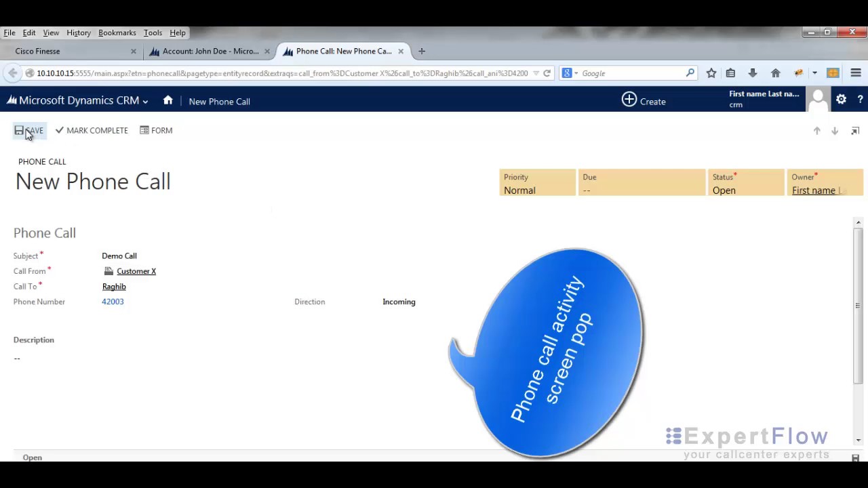Go to the next record down arrow

click(835, 131)
